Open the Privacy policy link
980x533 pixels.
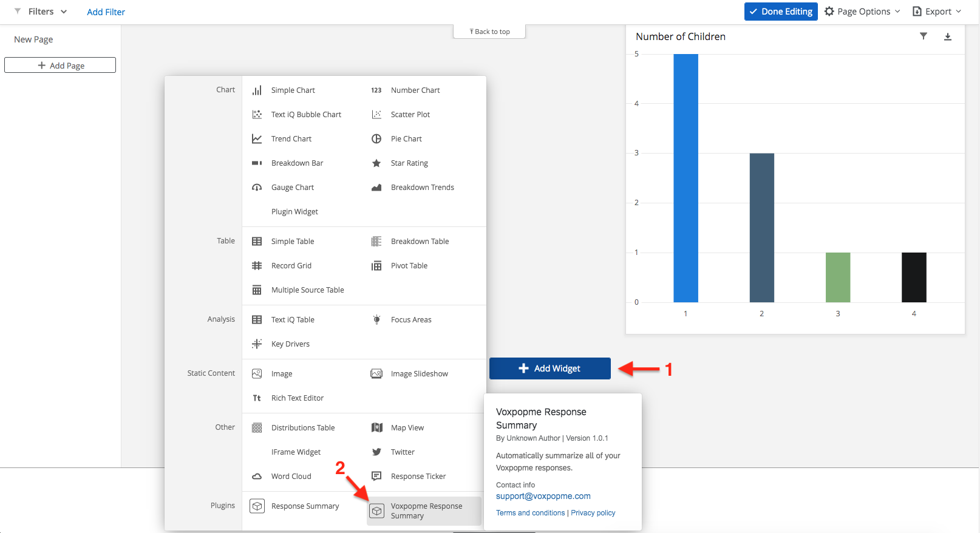pos(593,513)
